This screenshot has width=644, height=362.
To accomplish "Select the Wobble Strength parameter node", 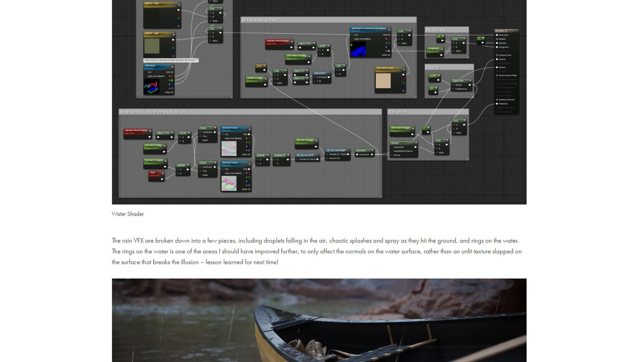I will pos(256,81).
